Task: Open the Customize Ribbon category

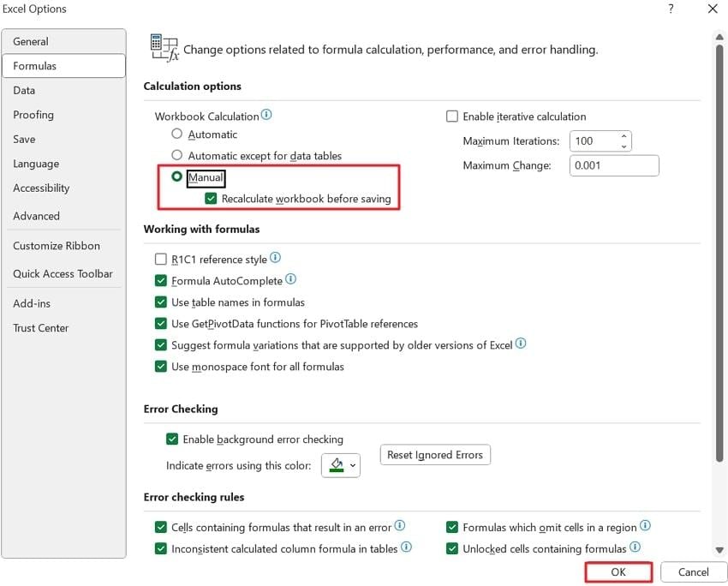Action: [x=63, y=246]
